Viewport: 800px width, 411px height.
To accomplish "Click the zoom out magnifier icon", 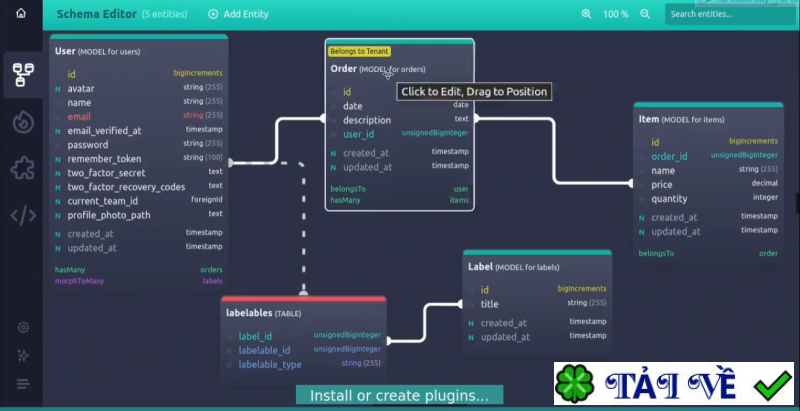I will click(x=645, y=14).
